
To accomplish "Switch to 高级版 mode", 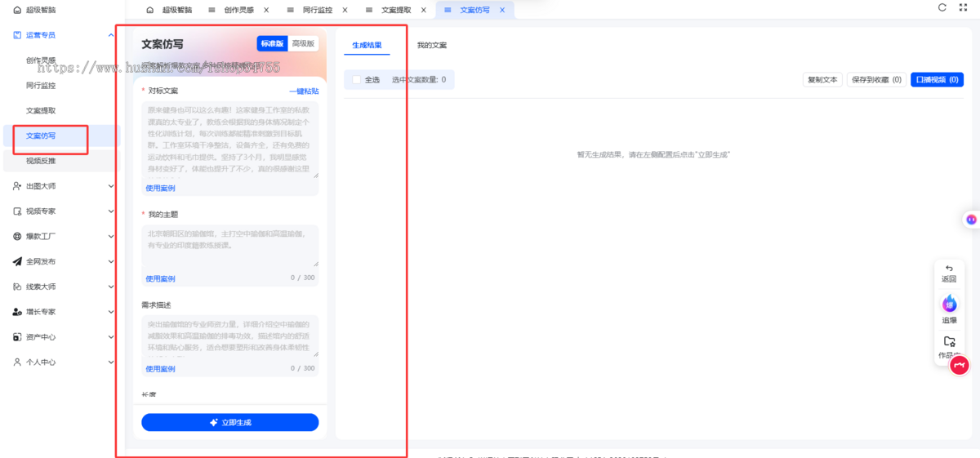I will (303, 43).
